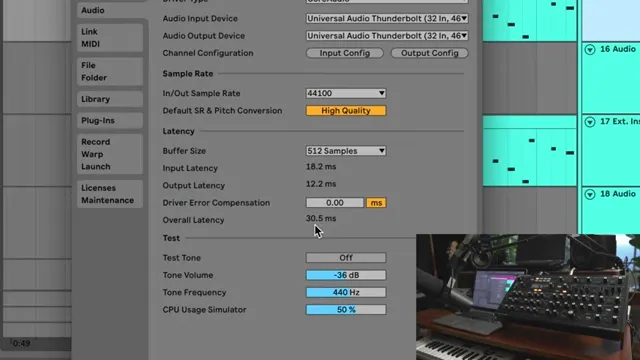Open the Record preferences tab
Image resolution: width=640 pixels, height=360 pixels.
(96, 142)
